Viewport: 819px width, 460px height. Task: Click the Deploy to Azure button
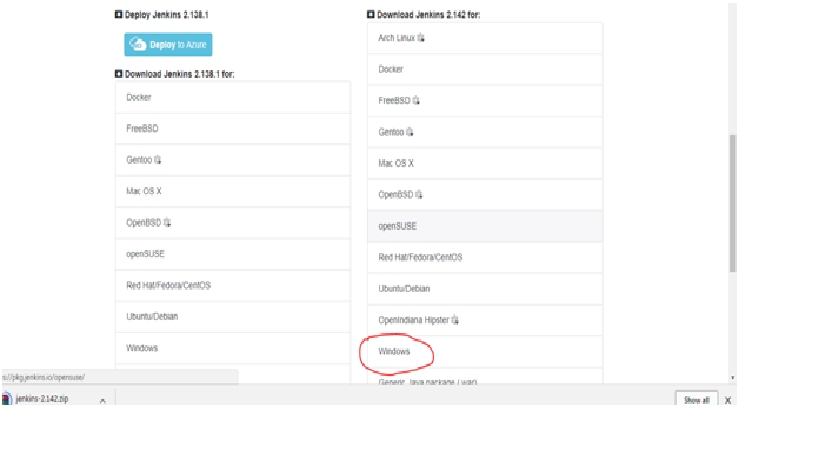coord(168,44)
